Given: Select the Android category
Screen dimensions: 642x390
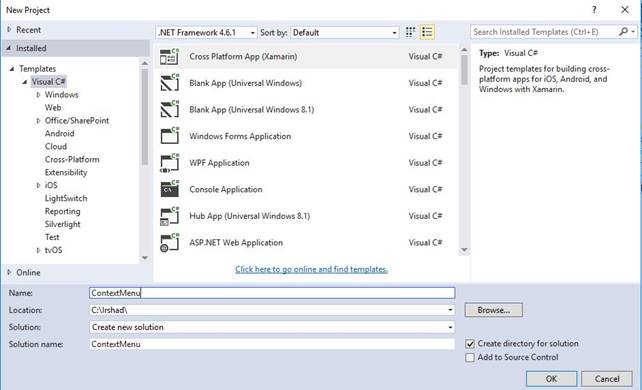Looking at the screenshot, I should pos(60,133).
